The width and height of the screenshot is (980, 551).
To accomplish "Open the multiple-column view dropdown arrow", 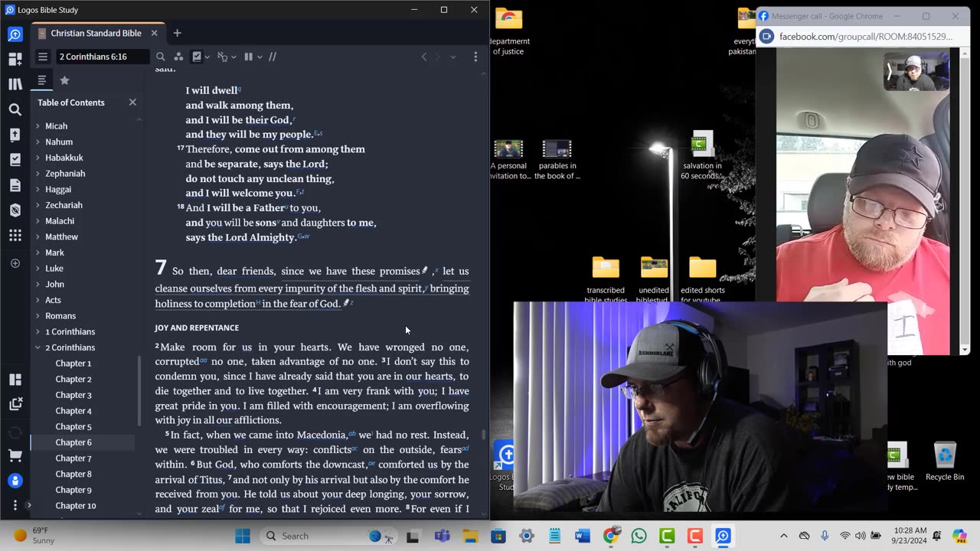I will pyautogui.click(x=260, y=57).
